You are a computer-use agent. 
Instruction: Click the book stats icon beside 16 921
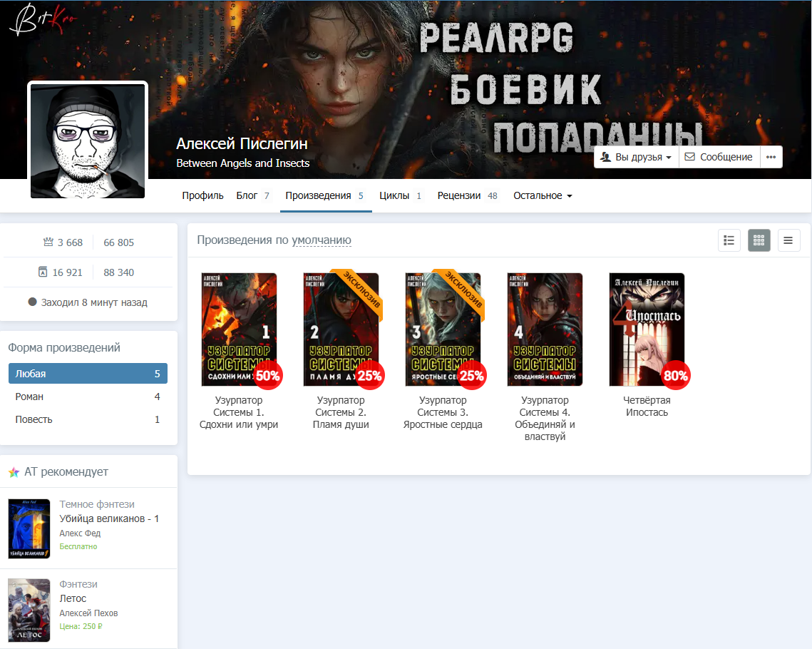[43, 272]
